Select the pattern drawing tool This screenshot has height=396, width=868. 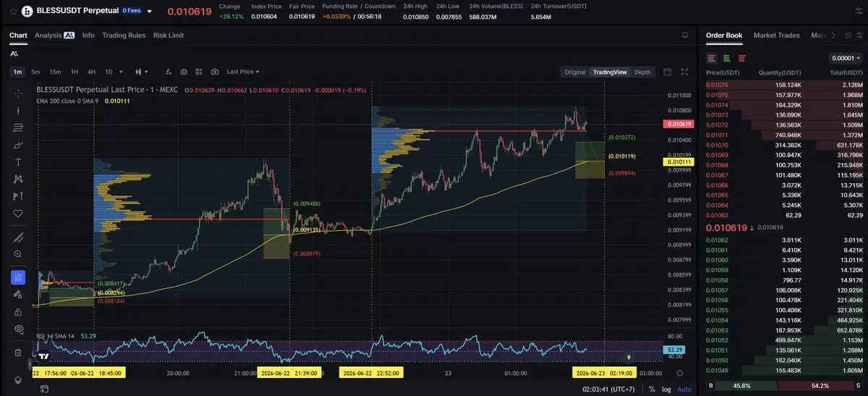pyautogui.click(x=18, y=179)
